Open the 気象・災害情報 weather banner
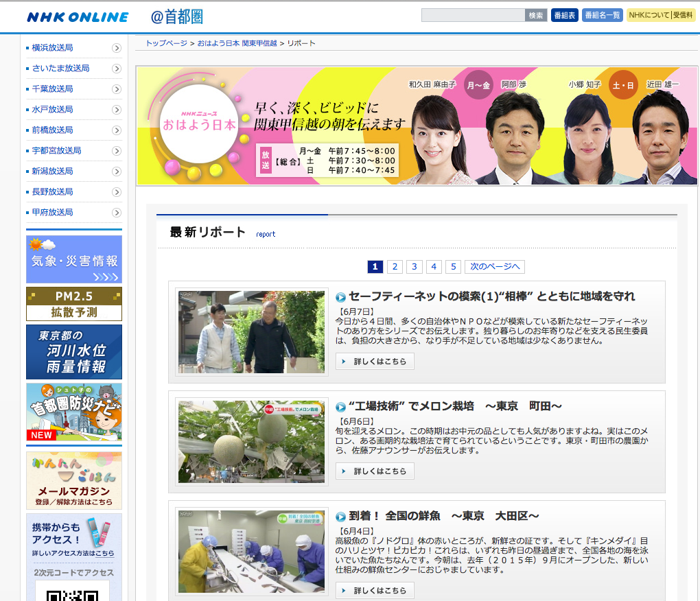This screenshot has height=601, width=700. [x=74, y=259]
